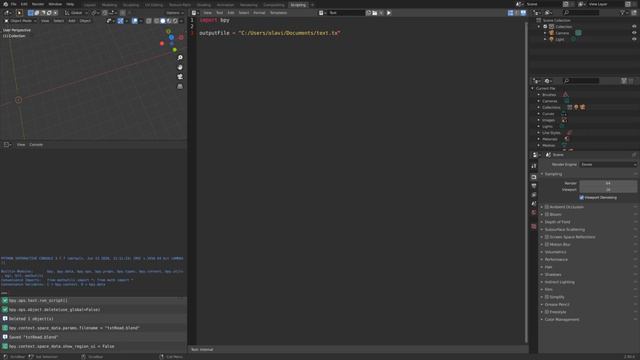Expand the Color Management panel
This screenshot has width=640, height=360.
coord(562,319)
